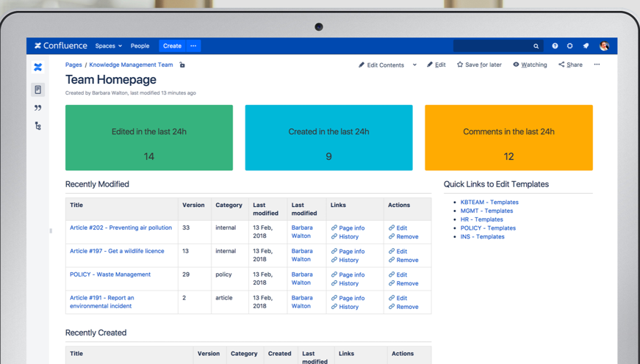Click the KBTEAM - Templates quick link
Viewport: 640px width, 364px height.
click(x=489, y=202)
